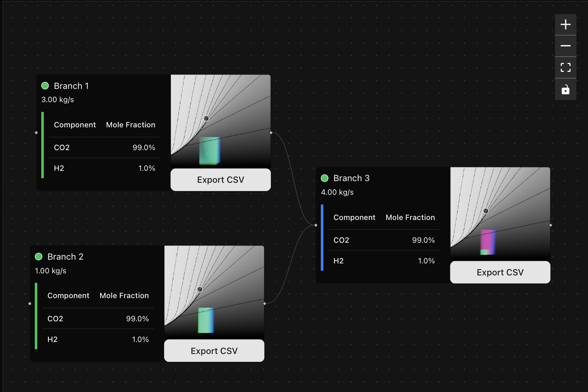Click Branch 3 green status indicator
This screenshot has width=588, height=392.
[x=325, y=178]
